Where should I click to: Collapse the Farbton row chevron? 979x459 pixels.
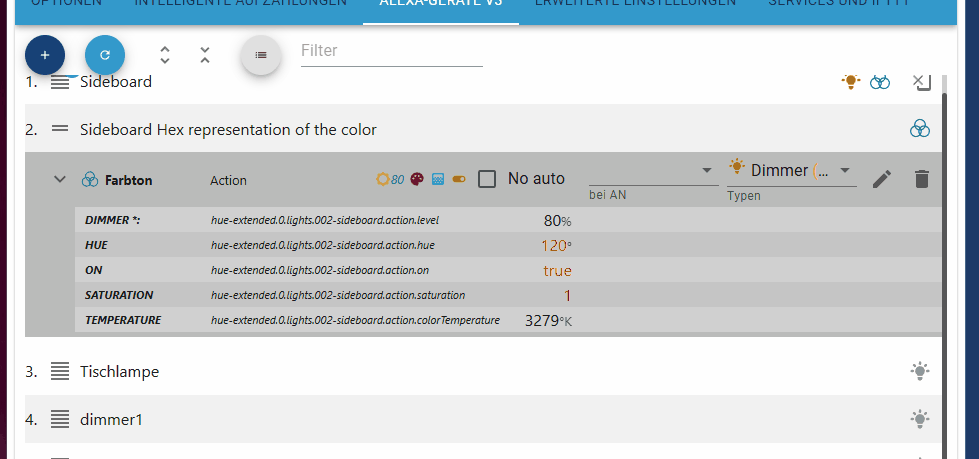coord(59,179)
